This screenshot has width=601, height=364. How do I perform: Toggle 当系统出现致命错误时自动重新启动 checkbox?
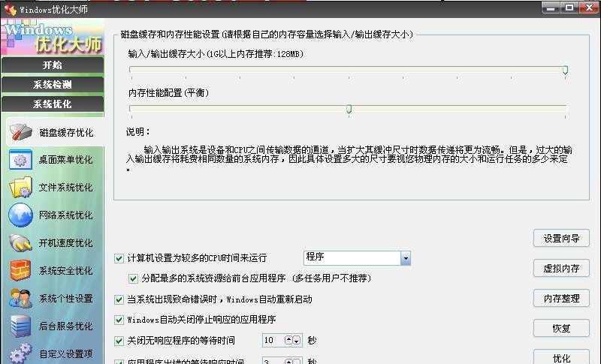(119, 299)
